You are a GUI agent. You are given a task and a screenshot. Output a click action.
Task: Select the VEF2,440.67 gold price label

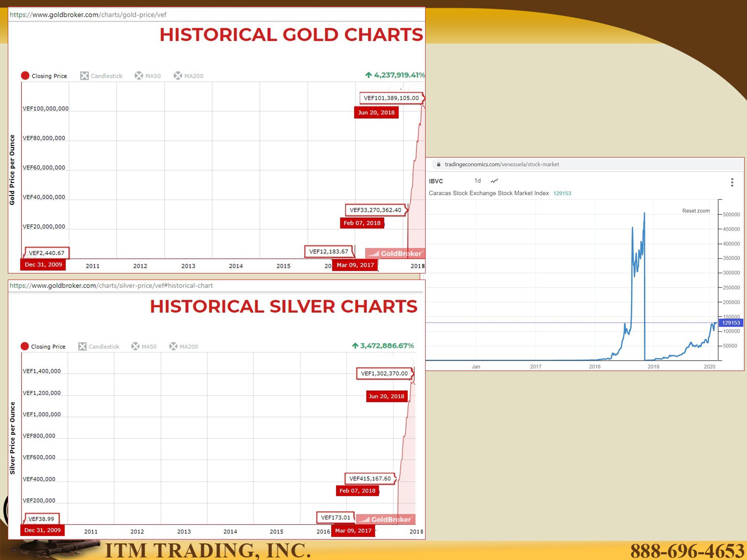point(47,253)
